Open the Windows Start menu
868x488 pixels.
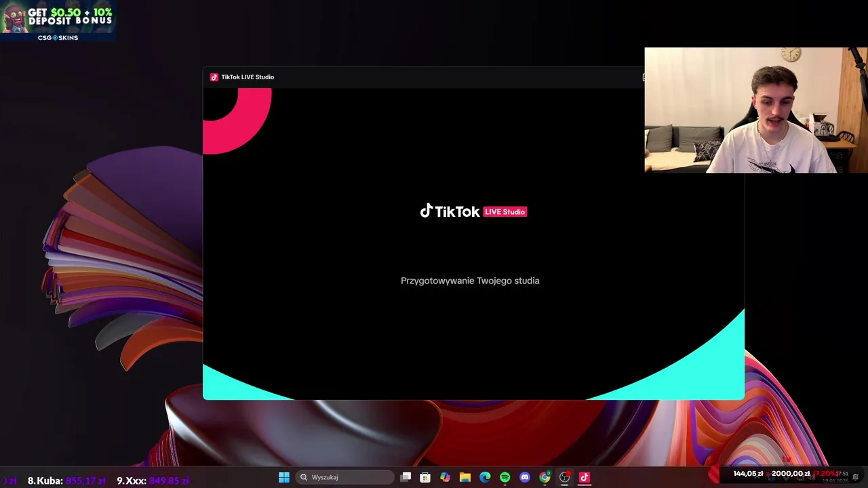pyautogui.click(x=284, y=477)
